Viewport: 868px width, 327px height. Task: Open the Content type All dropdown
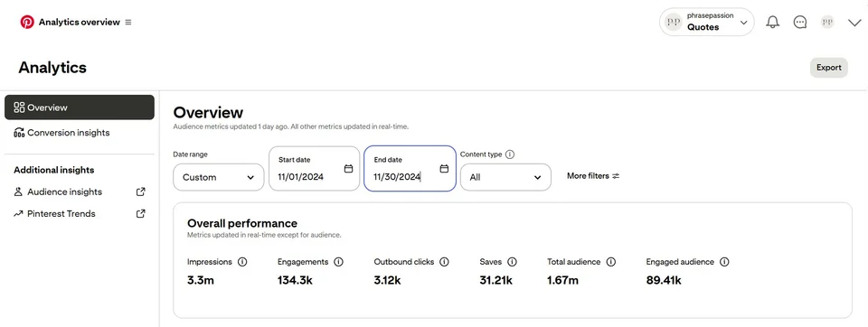click(505, 177)
